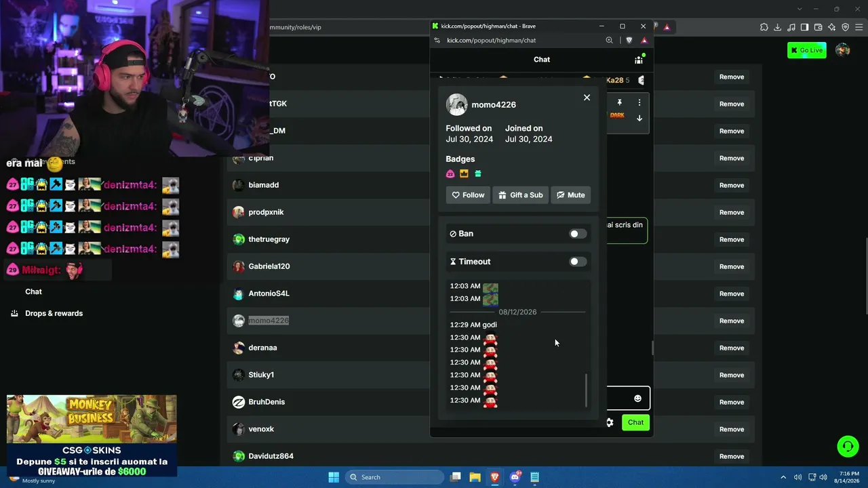Remove VIP role from prodpxnik
The image size is (868, 488).
(x=732, y=212)
